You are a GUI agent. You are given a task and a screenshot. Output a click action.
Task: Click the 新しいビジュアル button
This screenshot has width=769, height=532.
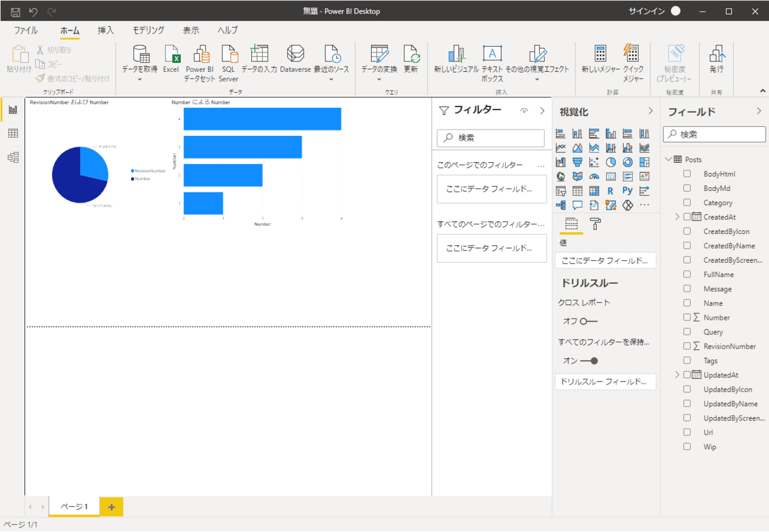(x=456, y=59)
